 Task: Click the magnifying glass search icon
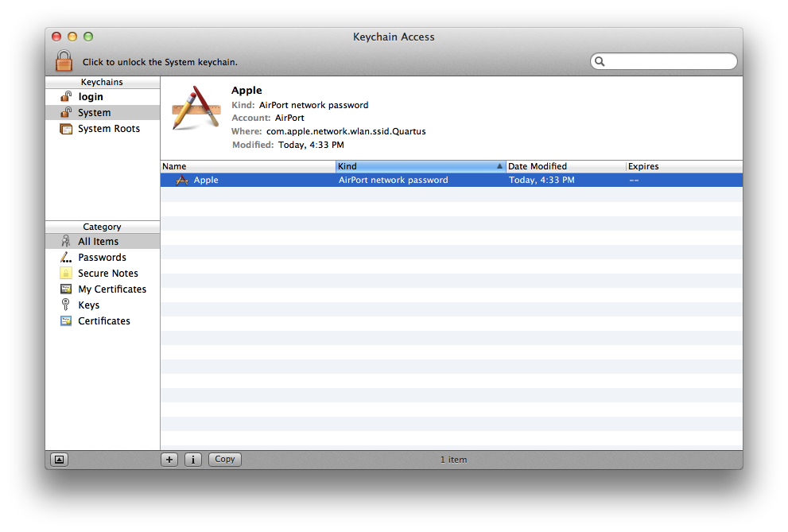tap(600, 61)
